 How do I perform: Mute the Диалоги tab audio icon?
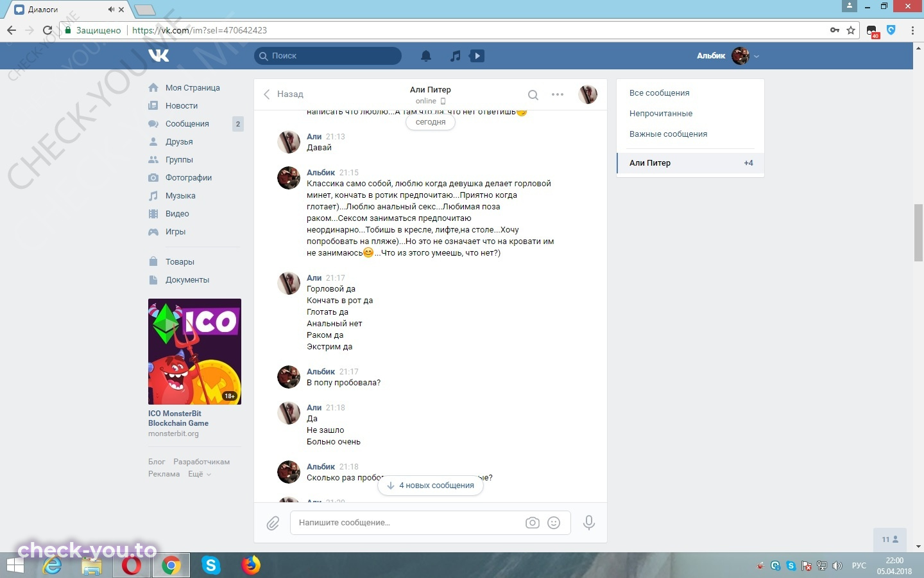click(x=111, y=10)
